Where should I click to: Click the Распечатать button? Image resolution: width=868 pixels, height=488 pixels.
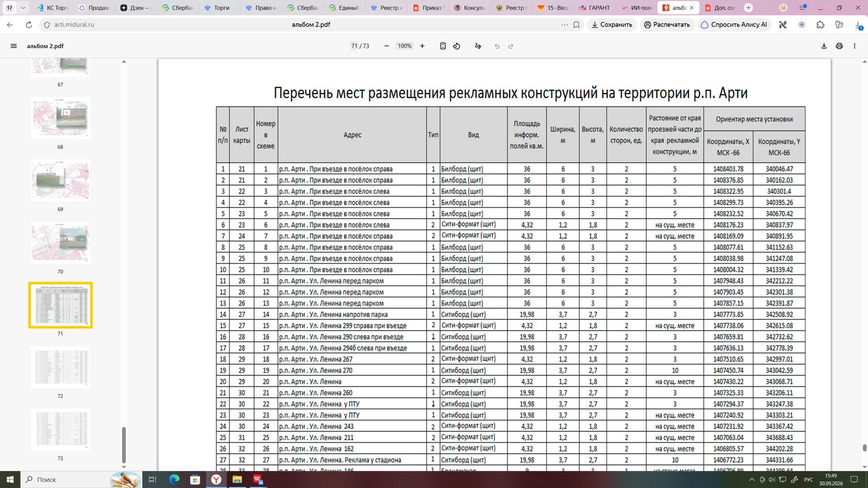pyautogui.click(x=667, y=25)
